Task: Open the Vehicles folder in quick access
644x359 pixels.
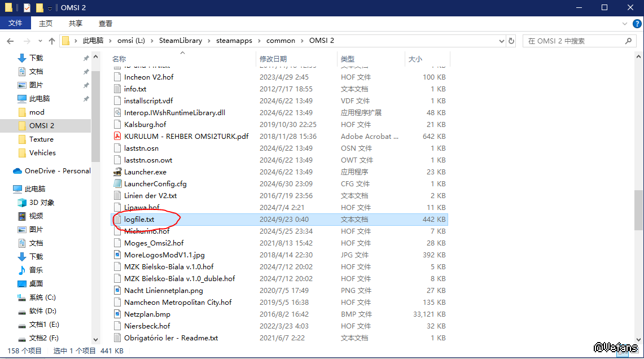Action: click(x=42, y=152)
